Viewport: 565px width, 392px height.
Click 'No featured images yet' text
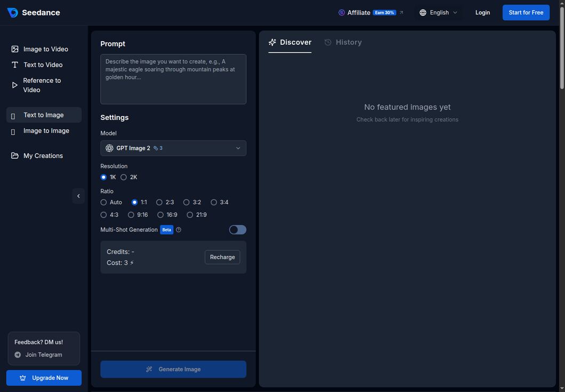point(407,107)
